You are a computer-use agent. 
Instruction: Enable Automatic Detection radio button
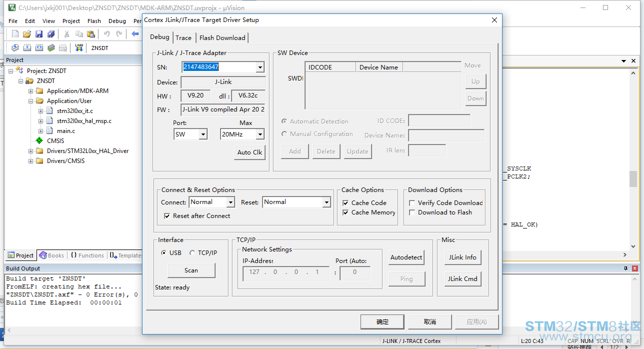tap(284, 121)
